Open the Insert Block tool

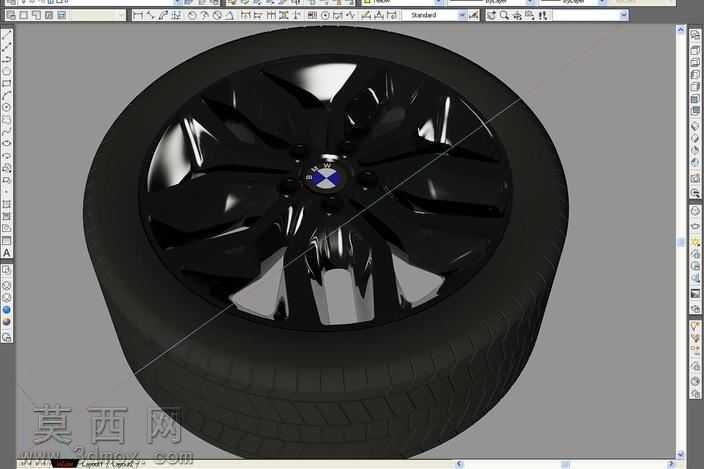click(x=6, y=168)
